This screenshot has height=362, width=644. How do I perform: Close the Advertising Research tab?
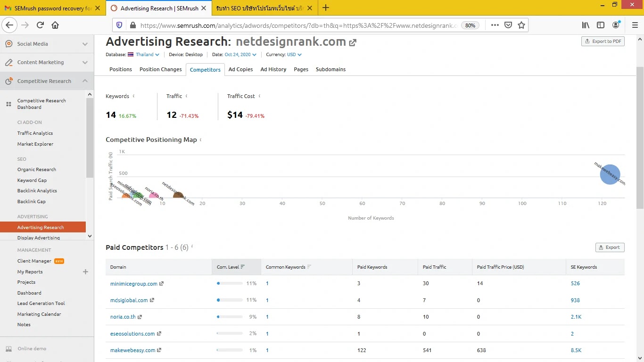204,8
